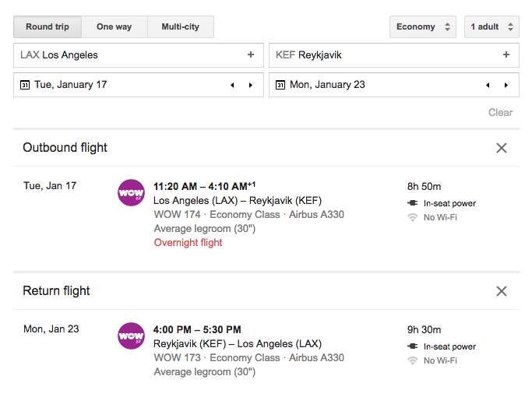Edit the LAX Los Angeles origin field
The image size is (532, 397).
click(x=139, y=55)
